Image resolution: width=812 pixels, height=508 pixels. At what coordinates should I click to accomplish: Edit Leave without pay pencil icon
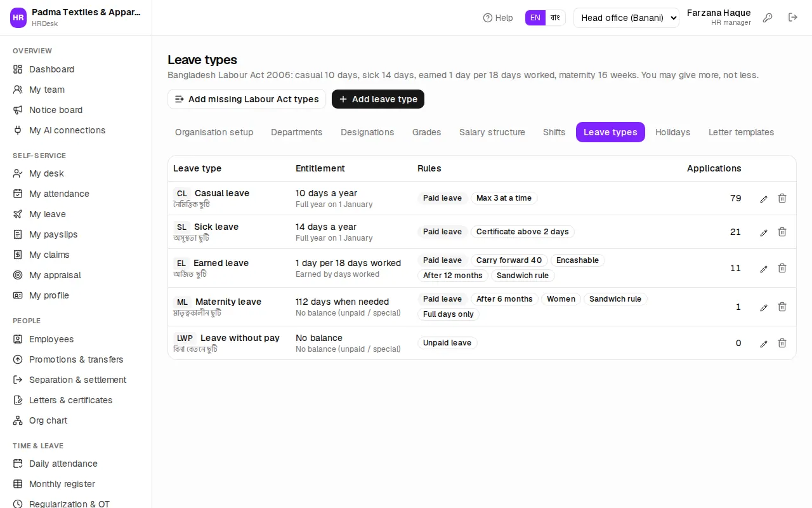[764, 344]
